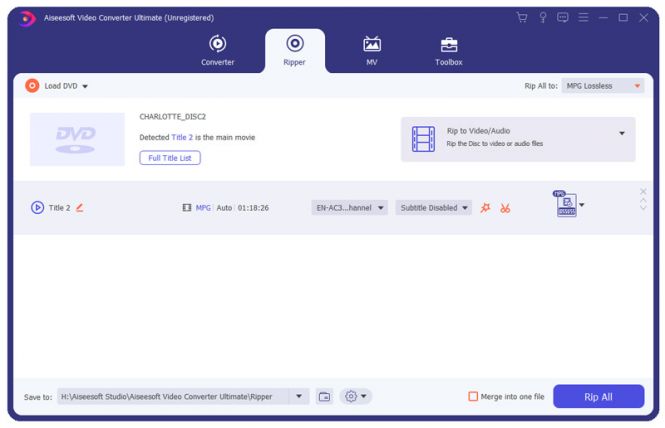Open the shopping cart purchase icon

point(522,17)
